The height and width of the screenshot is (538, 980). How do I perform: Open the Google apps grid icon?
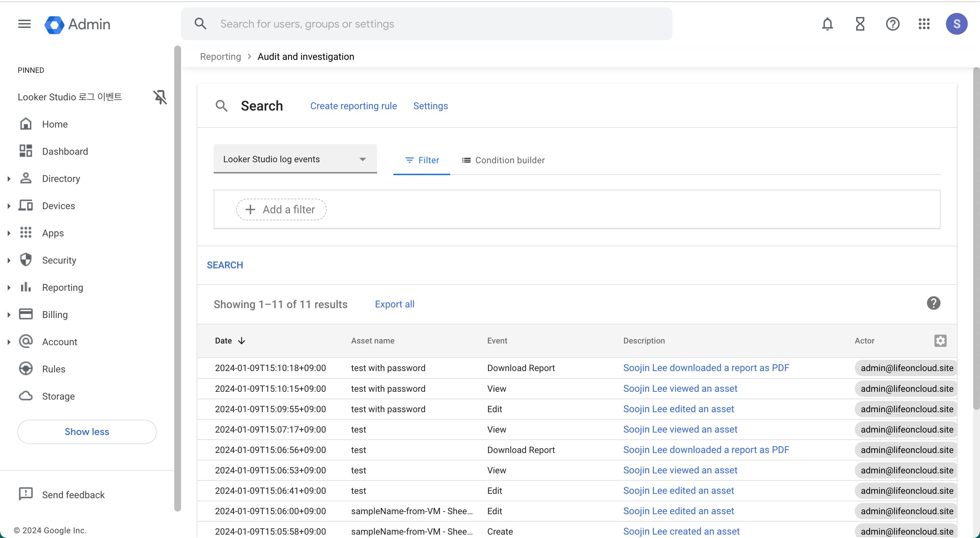click(924, 24)
